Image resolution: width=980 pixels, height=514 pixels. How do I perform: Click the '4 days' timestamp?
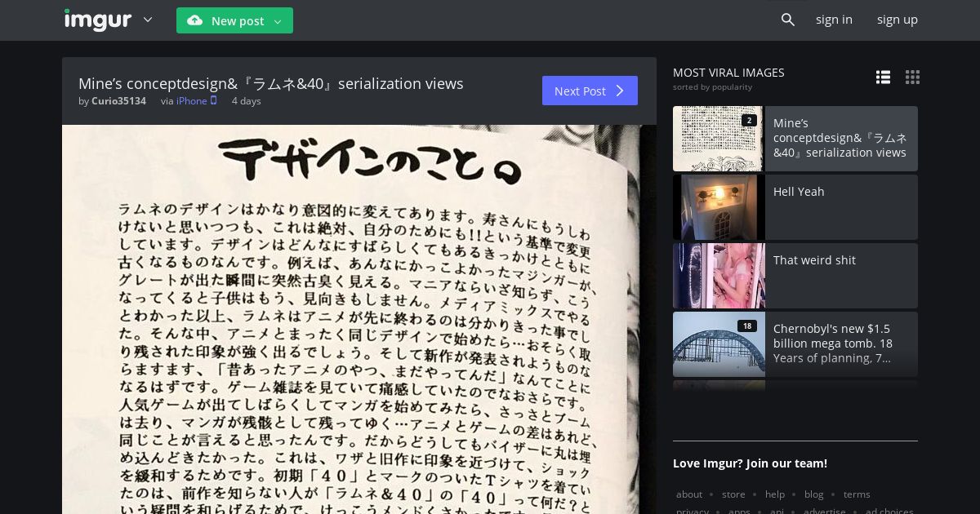246,101
